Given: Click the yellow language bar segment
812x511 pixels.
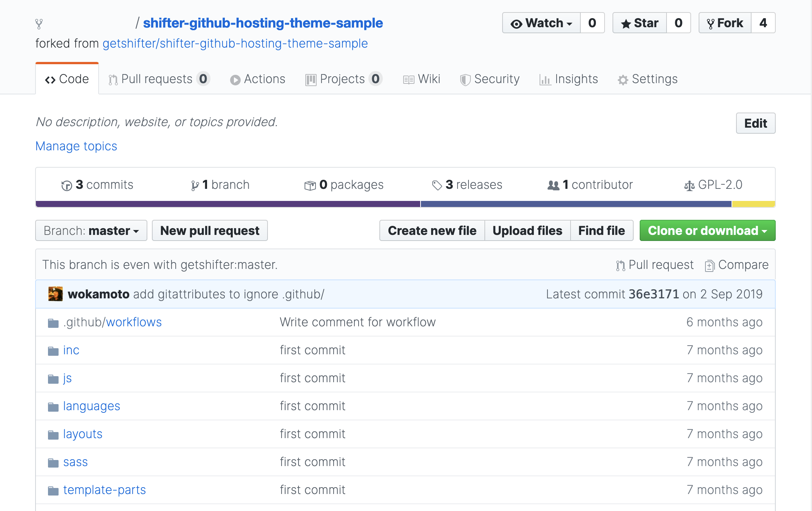Looking at the screenshot, I should (x=753, y=204).
